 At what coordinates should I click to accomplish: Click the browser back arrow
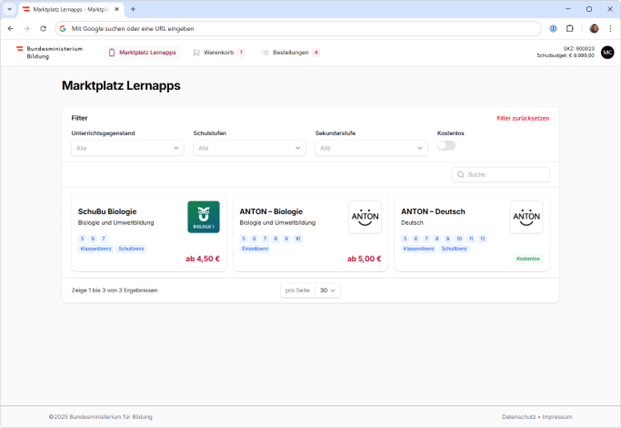(x=11, y=29)
